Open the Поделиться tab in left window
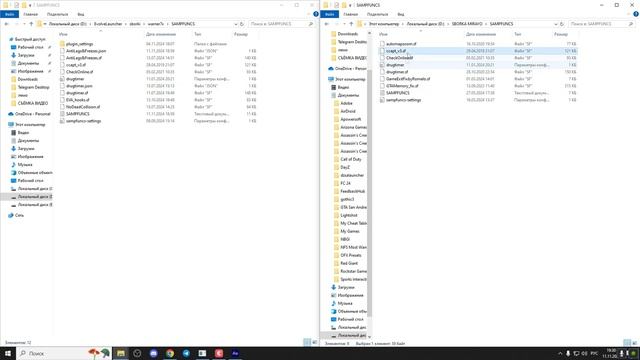 [57, 14]
